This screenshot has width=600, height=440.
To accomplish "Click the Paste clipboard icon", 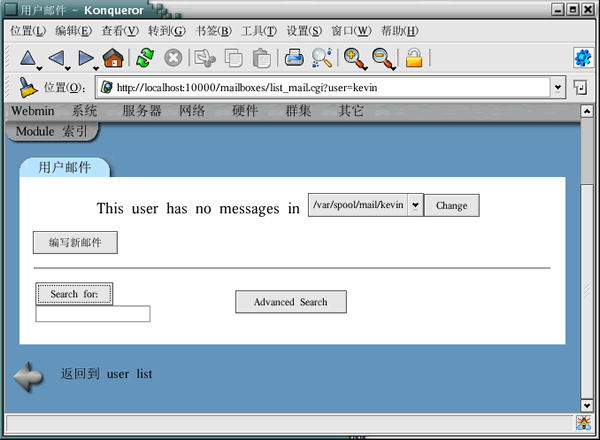I will [262, 58].
